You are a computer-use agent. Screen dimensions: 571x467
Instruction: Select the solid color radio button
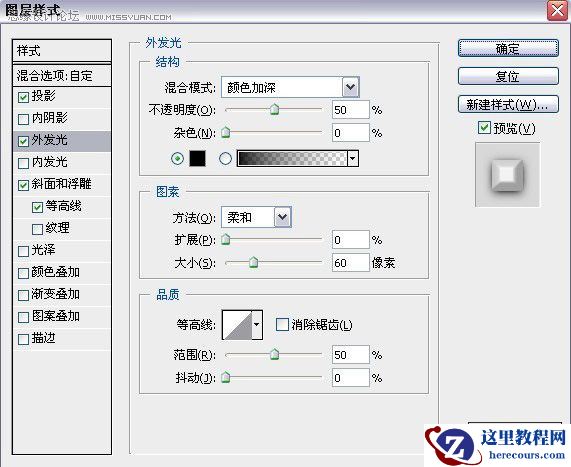(177, 159)
